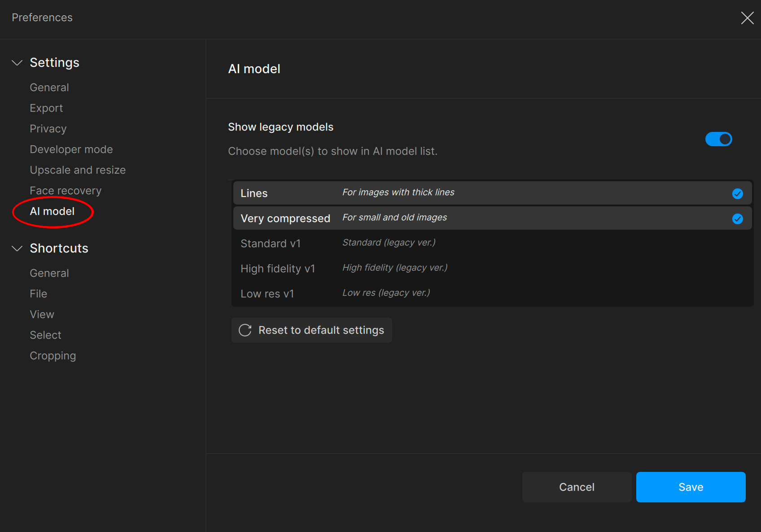Close the Preferences dialog with the X
The width and height of the screenshot is (761, 532).
click(747, 18)
